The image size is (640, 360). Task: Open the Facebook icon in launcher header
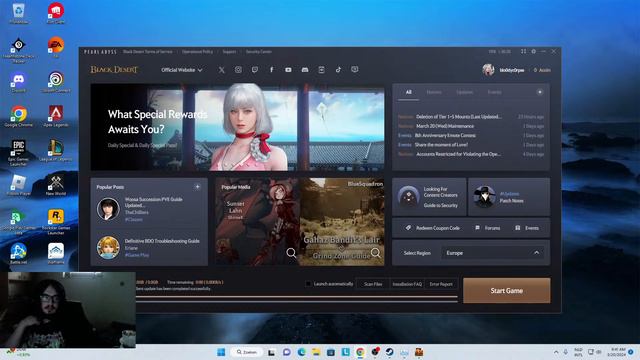271,70
